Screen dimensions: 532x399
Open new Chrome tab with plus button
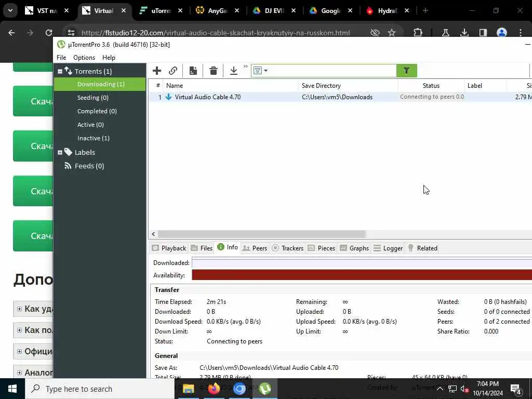425,11
